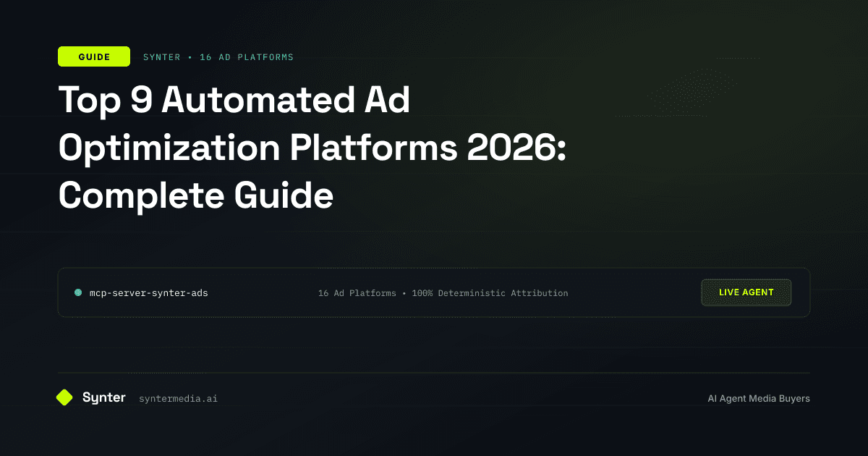Image resolution: width=868 pixels, height=456 pixels.
Task: Click the 'Top 9 Automated Ad' headline
Action: click(234, 100)
